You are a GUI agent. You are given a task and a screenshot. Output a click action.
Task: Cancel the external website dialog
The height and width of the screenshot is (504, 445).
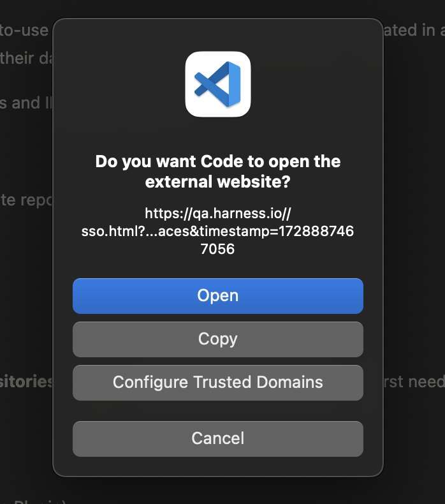click(218, 439)
